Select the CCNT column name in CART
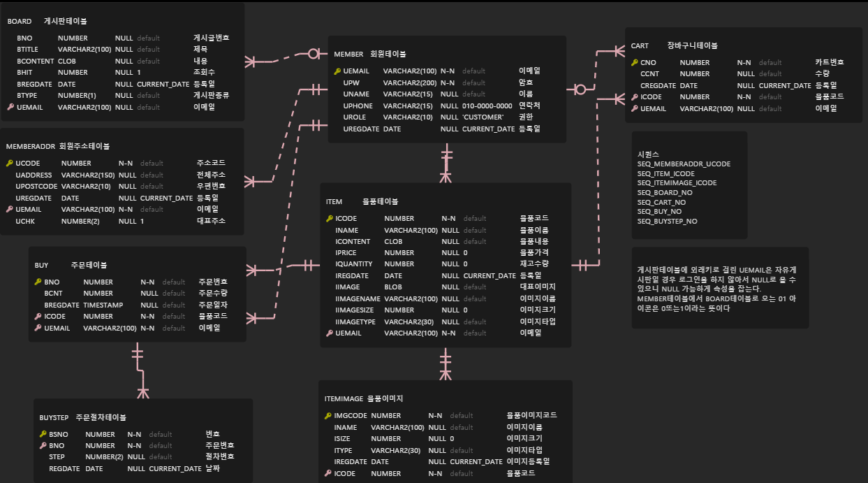 [x=649, y=73]
